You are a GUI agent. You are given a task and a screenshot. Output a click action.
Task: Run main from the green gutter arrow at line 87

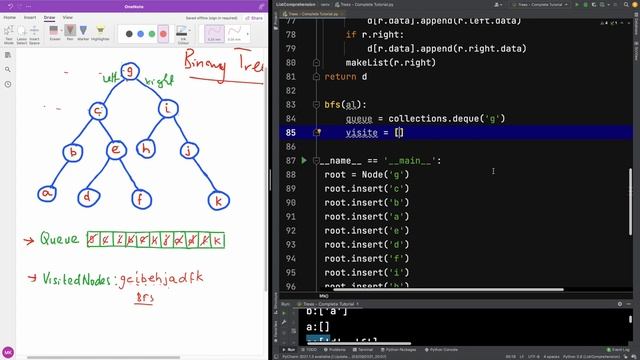coord(304,160)
